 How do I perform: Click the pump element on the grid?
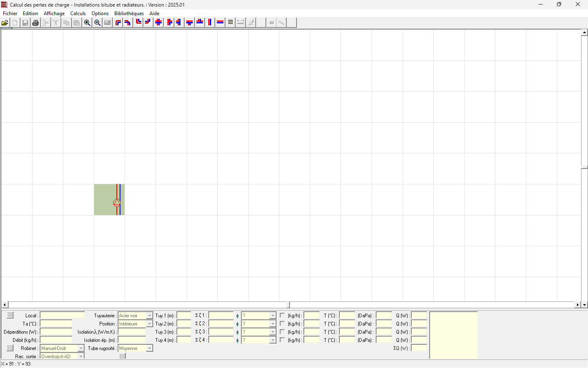click(x=117, y=202)
